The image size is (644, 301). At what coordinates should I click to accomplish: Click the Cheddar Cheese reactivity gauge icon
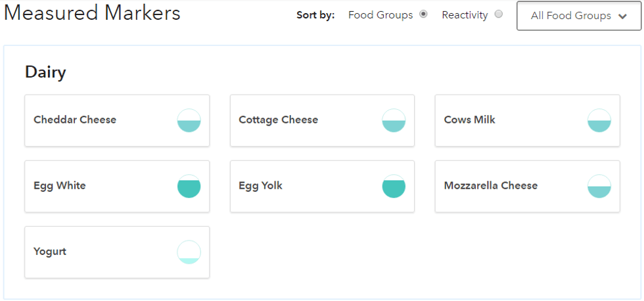coord(189,121)
